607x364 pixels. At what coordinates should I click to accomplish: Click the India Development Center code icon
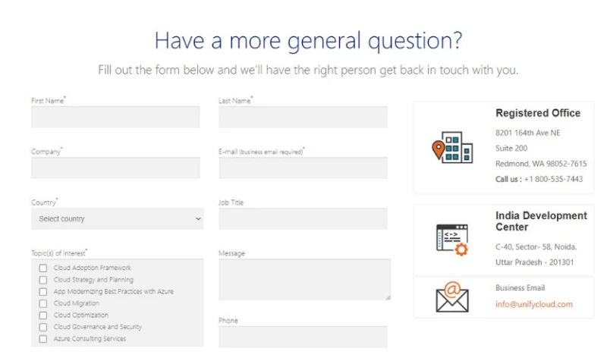[451, 240]
